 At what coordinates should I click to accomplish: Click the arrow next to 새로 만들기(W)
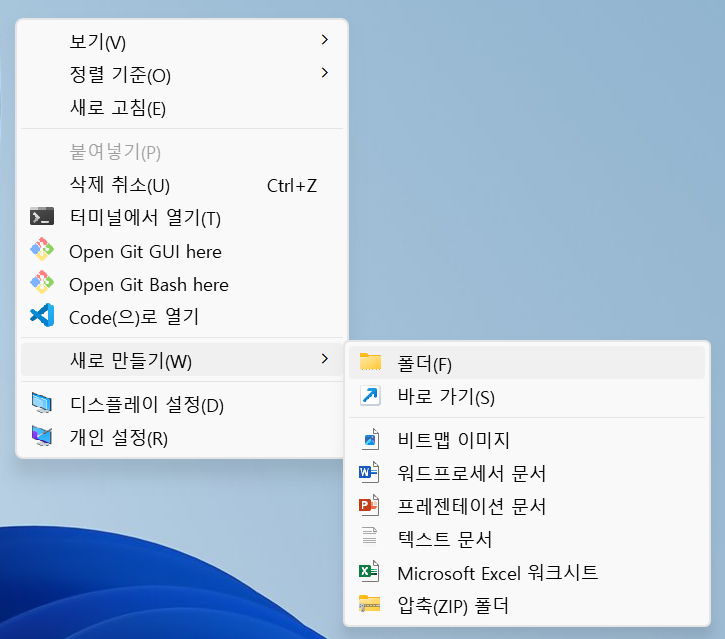pos(324,359)
